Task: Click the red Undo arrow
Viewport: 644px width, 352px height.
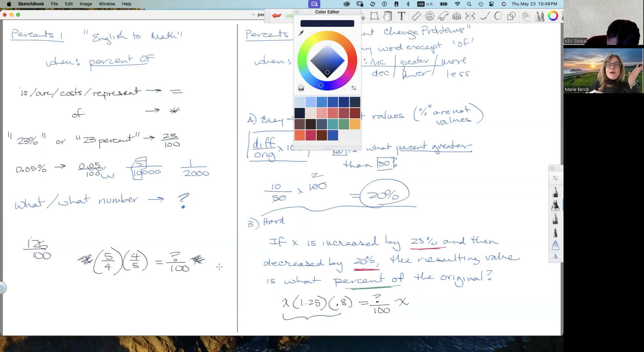Action: [x=276, y=16]
